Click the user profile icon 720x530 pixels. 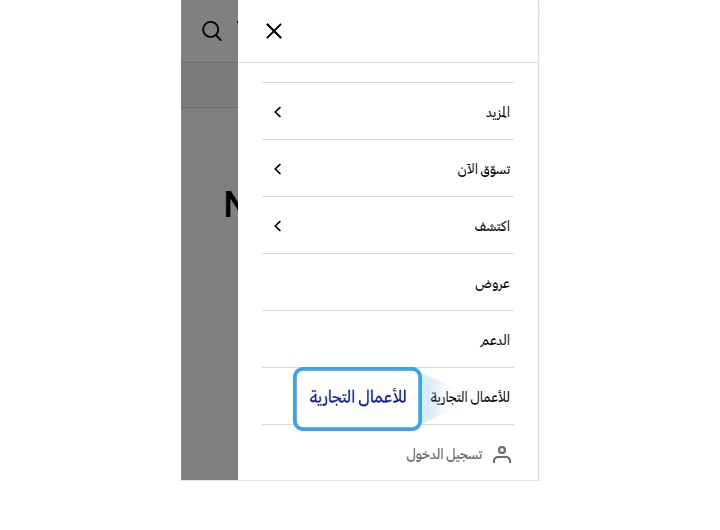tap(502, 454)
